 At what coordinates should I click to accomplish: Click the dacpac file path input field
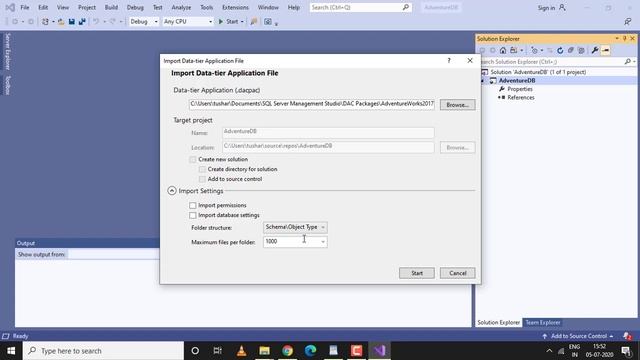tap(312, 104)
